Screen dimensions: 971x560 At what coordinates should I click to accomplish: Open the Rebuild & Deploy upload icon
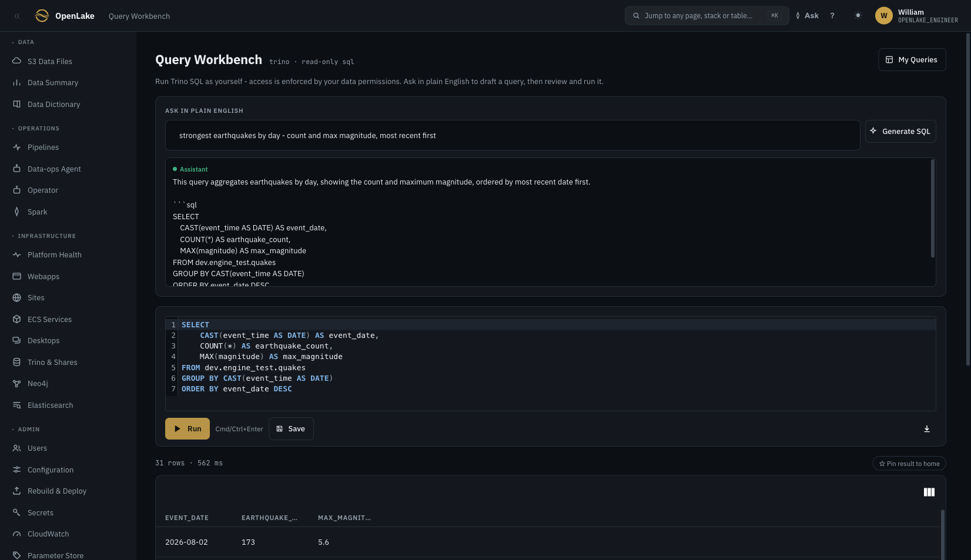(16, 491)
